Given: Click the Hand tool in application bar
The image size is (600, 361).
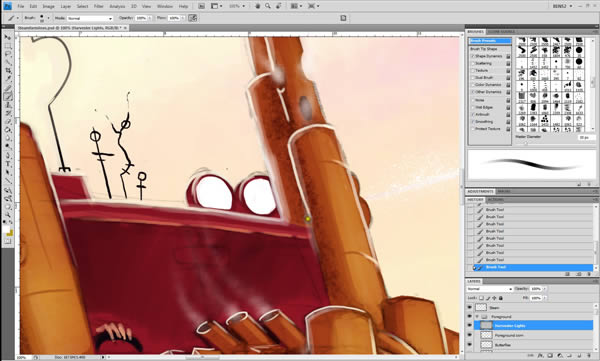Looking at the screenshot, I should coord(258,6).
